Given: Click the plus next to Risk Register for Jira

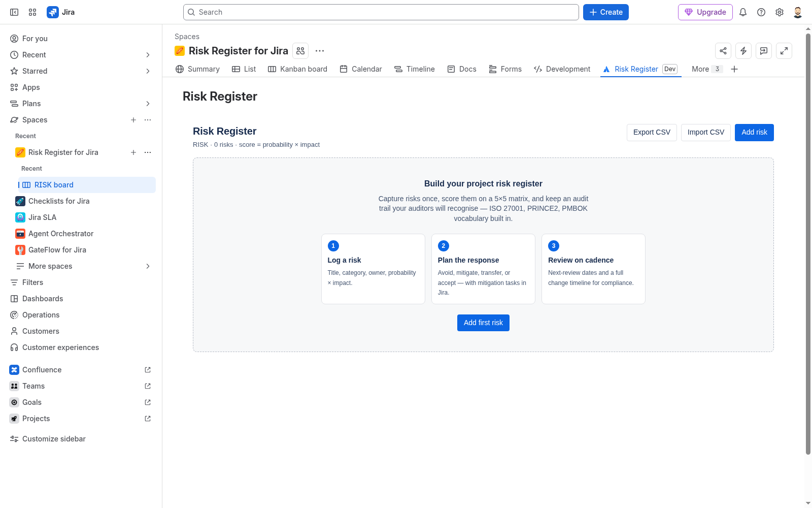Looking at the screenshot, I should [x=133, y=152].
